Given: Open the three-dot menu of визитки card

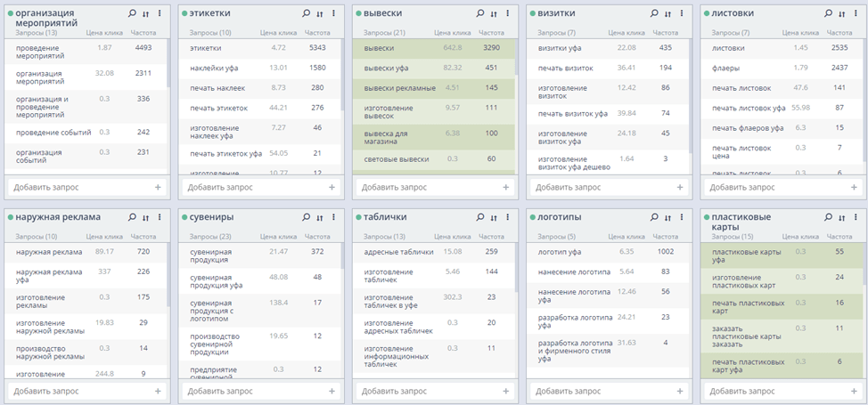Looking at the screenshot, I should pyautogui.click(x=682, y=14).
